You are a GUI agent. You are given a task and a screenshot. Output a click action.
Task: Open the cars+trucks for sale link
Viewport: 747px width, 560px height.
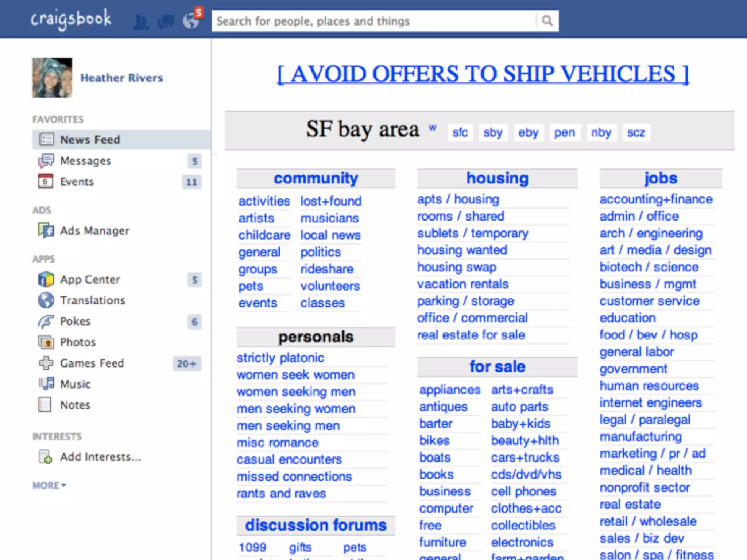point(525,458)
